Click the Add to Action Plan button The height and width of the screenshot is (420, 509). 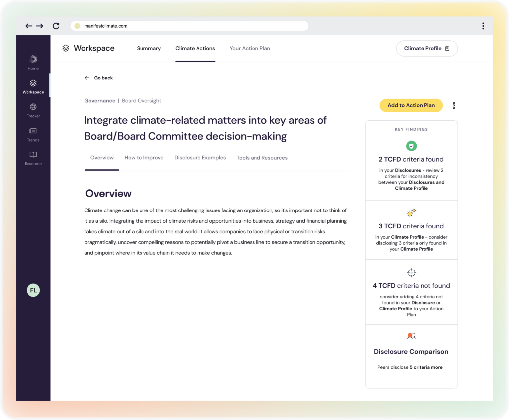click(x=411, y=105)
